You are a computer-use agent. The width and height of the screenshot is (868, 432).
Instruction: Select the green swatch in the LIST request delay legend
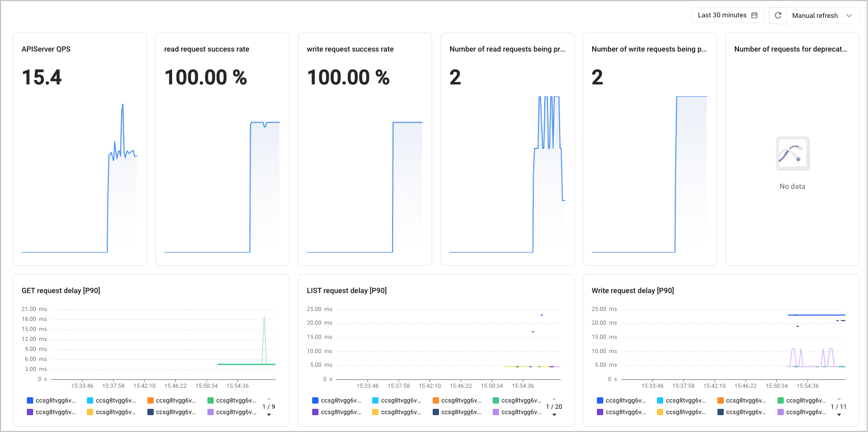pos(496,400)
